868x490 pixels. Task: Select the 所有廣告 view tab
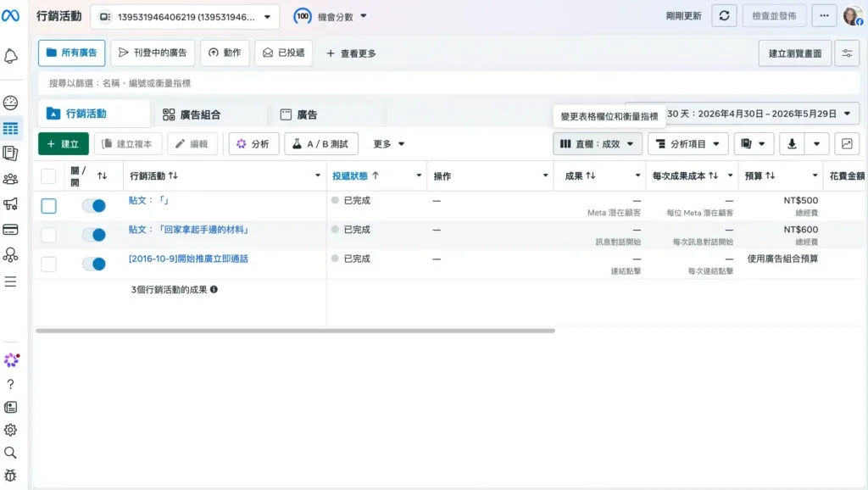tap(71, 53)
